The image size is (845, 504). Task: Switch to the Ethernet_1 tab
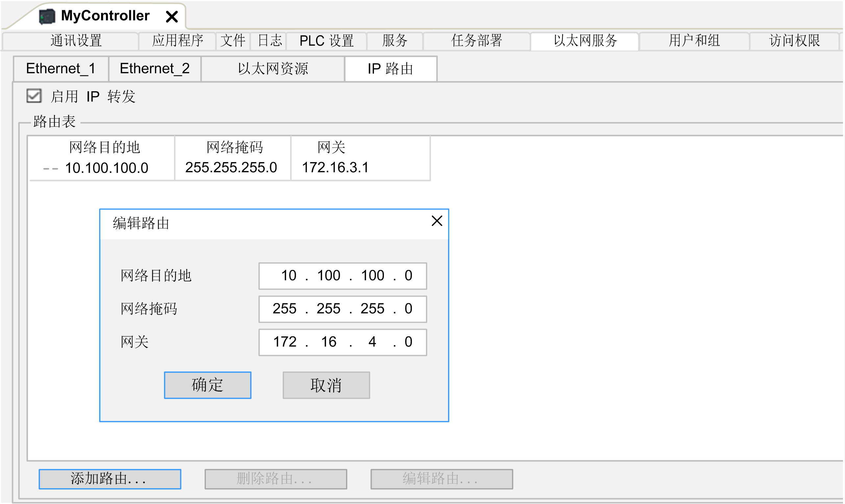[x=61, y=69]
